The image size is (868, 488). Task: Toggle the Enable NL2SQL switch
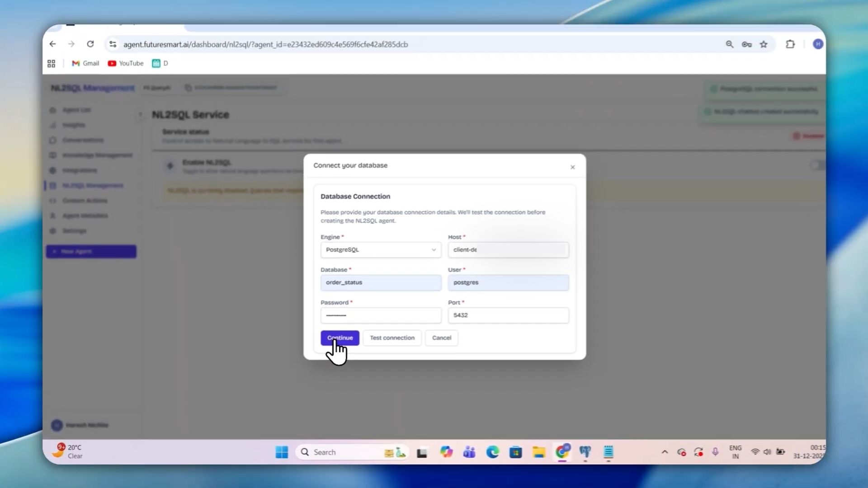click(x=817, y=165)
